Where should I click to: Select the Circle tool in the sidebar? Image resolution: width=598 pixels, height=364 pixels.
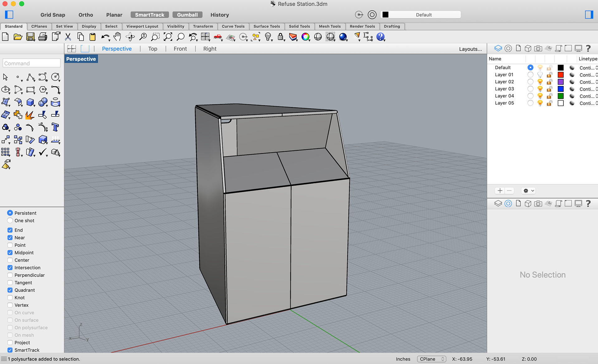click(55, 77)
